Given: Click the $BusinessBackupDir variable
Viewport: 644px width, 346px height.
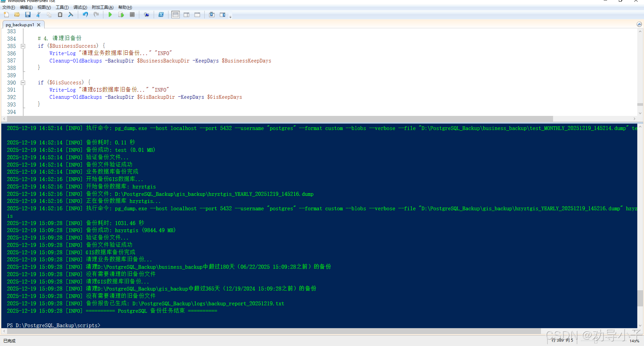Looking at the screenshot, I should 163,61.
